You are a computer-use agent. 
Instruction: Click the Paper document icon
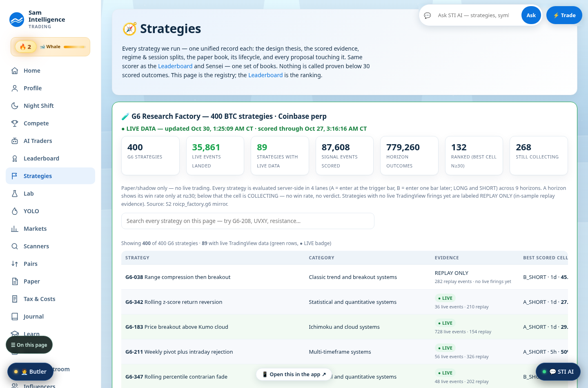coord(15,281)
